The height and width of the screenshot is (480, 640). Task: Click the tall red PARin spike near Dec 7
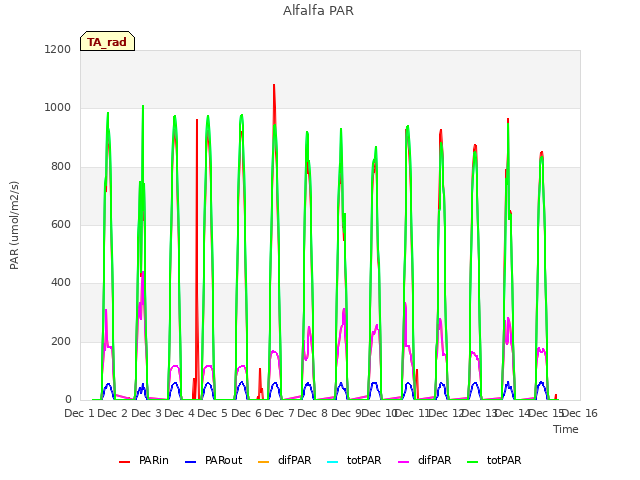274,102
